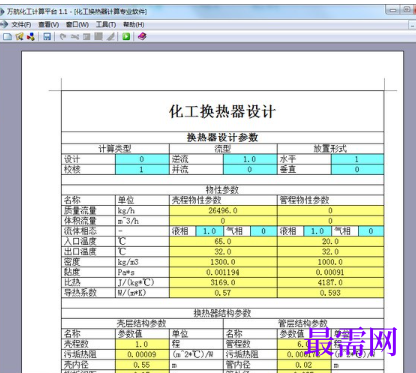416x373 pixels.
Task: Click the maximize/restore window button
Action: point(407,10)
